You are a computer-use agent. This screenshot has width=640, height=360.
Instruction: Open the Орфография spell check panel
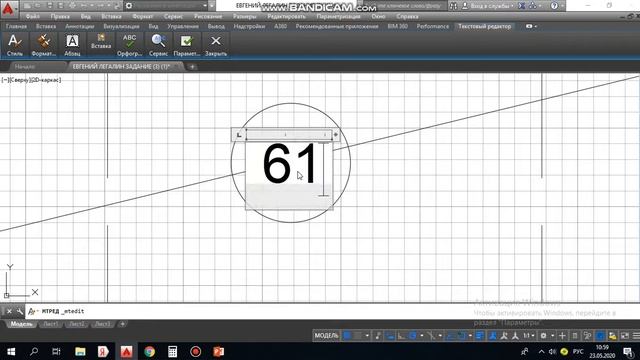(x=129, y=45)
